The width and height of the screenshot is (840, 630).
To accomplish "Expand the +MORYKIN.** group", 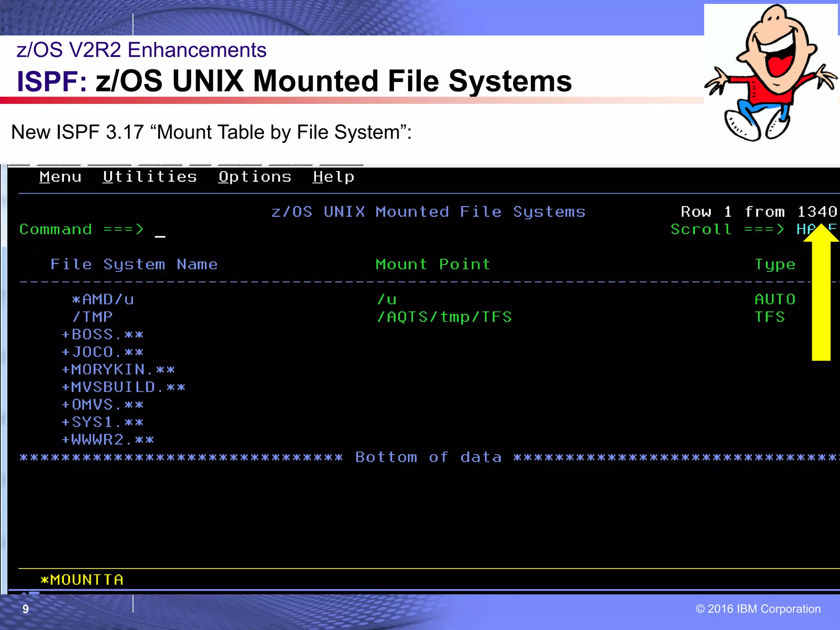I will coord(118,370).
